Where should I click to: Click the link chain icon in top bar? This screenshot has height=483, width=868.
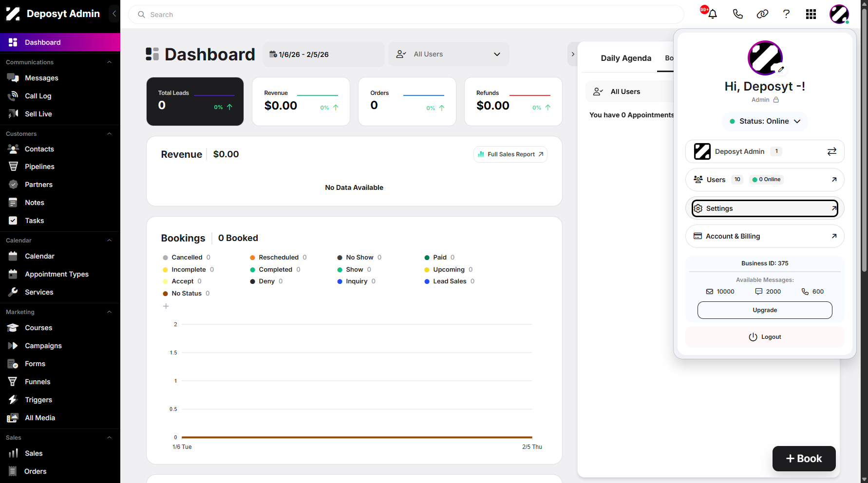pos(762,14)
